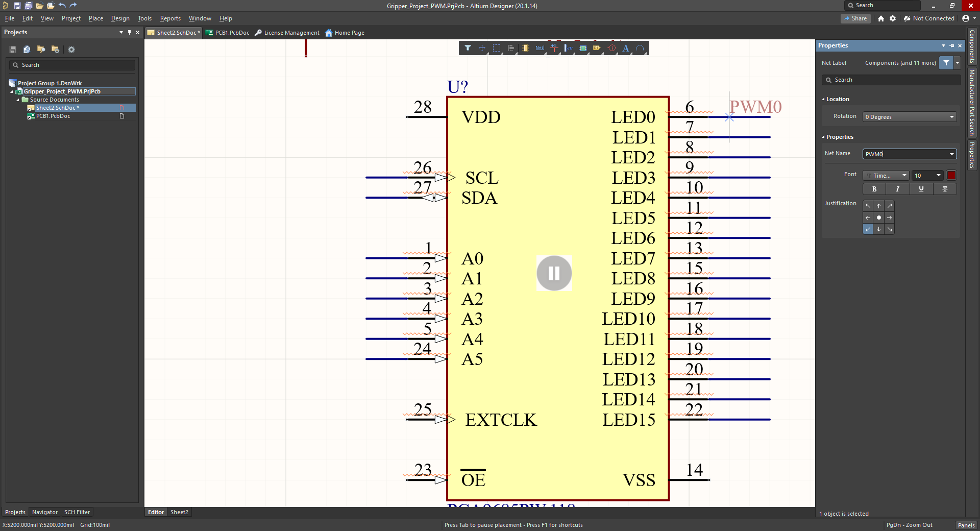Toggle Bold font style
This screenshot has width=980, height=531.
pos(874,189)
